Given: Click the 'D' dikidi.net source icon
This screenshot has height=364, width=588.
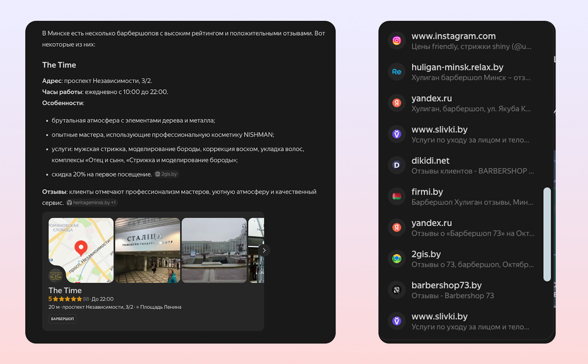Looking at the screenshot, I should [397, 165].
